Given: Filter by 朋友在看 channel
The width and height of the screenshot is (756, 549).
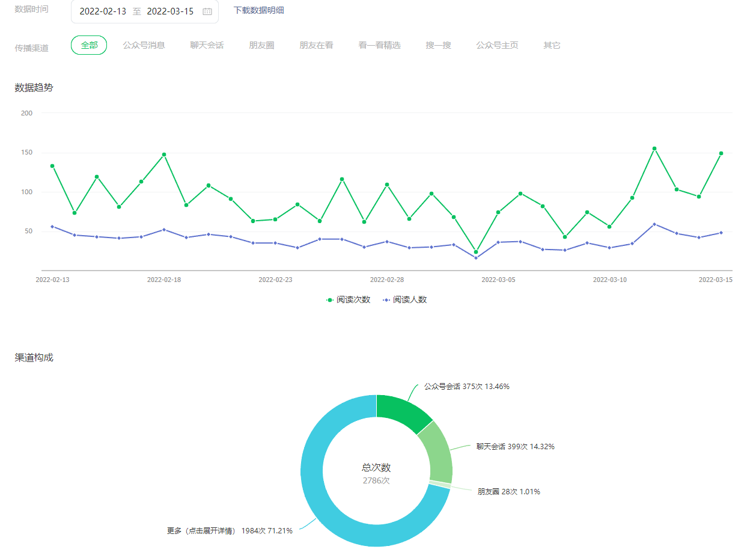Looking at the screenshot, I should coord(316,45).
